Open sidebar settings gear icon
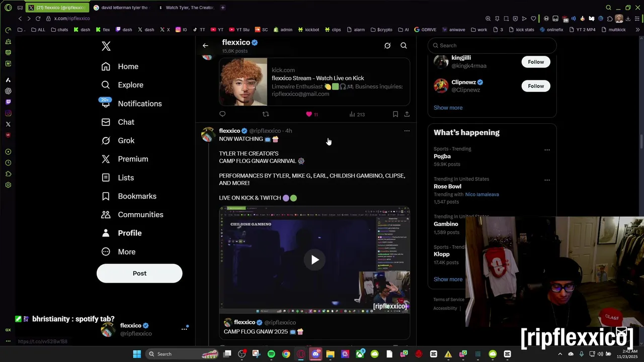The image size is (644, 362). coord(8,185)
